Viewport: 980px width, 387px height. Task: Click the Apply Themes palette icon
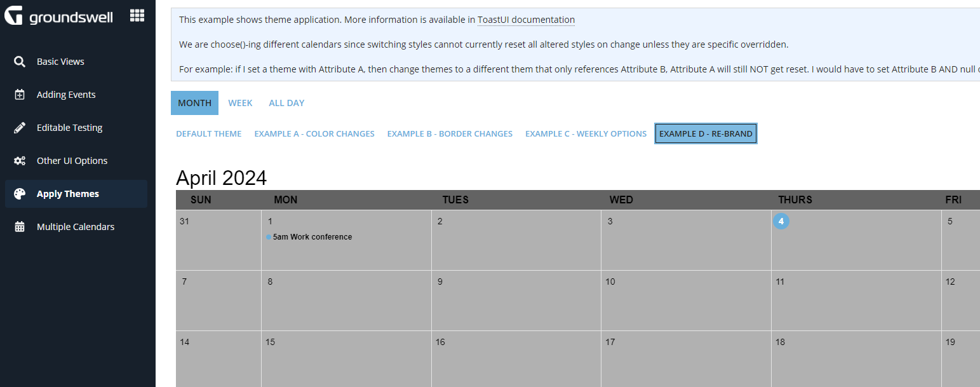pyautogui.click(x=20, y=194)
